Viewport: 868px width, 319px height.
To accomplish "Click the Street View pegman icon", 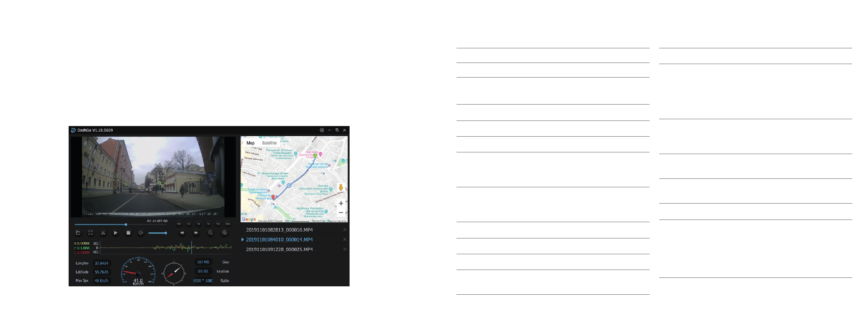I will pyautogui.click(x=341, y=188).
